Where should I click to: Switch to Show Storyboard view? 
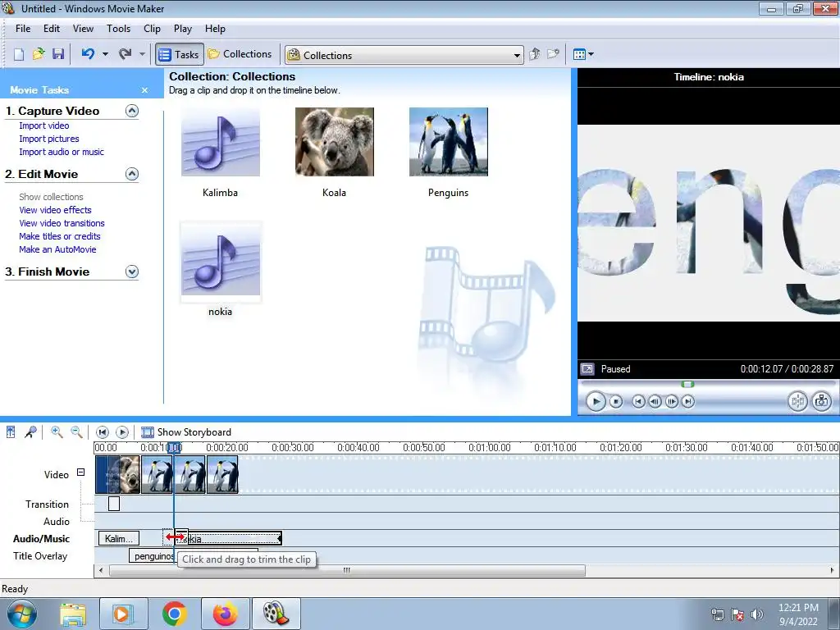tap(186, 432)
